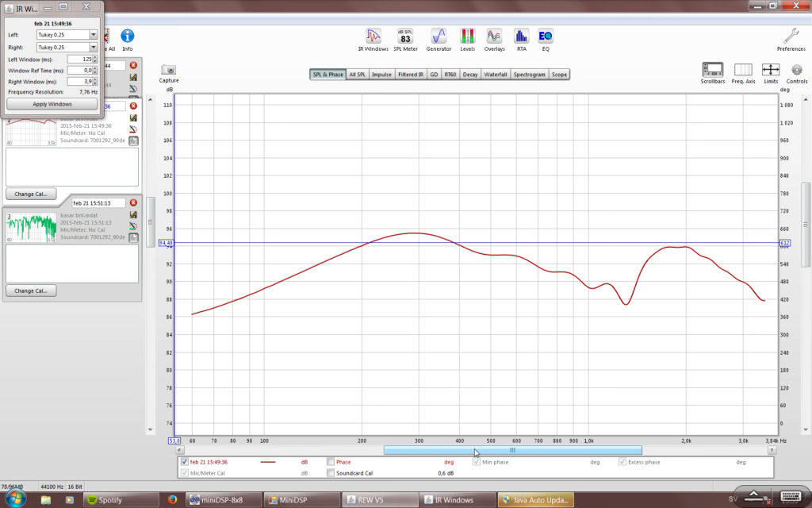
Task: Open the IR Windows tool icon
Action: point(373,37)
